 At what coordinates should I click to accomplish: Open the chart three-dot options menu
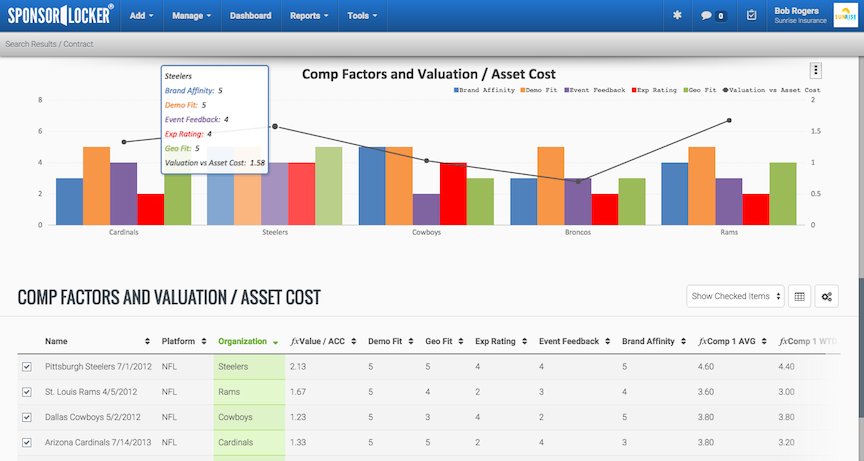click(x=816, y=70)
